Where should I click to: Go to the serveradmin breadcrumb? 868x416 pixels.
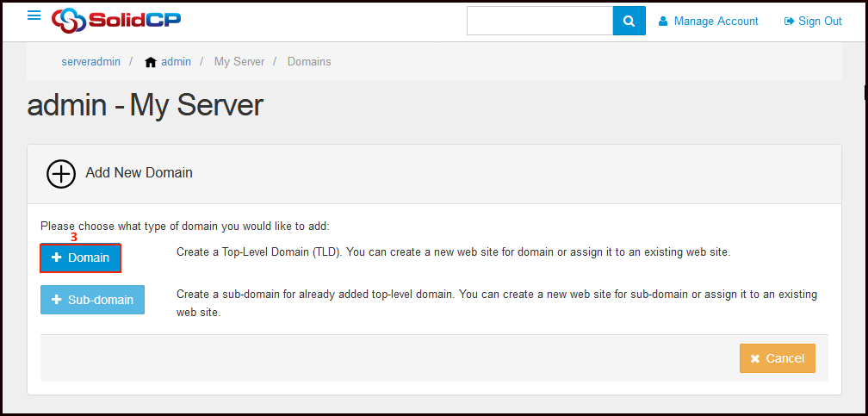[90, 62]
